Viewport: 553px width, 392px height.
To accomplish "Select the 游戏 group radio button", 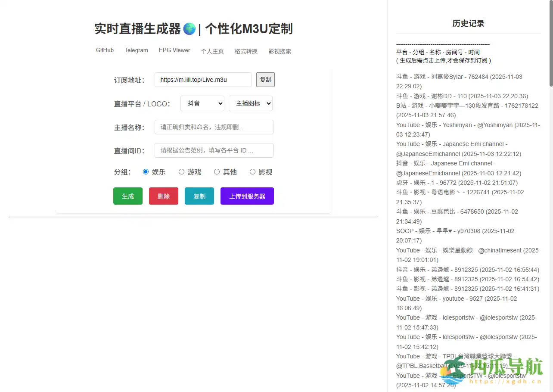I will tap(181, 171).
